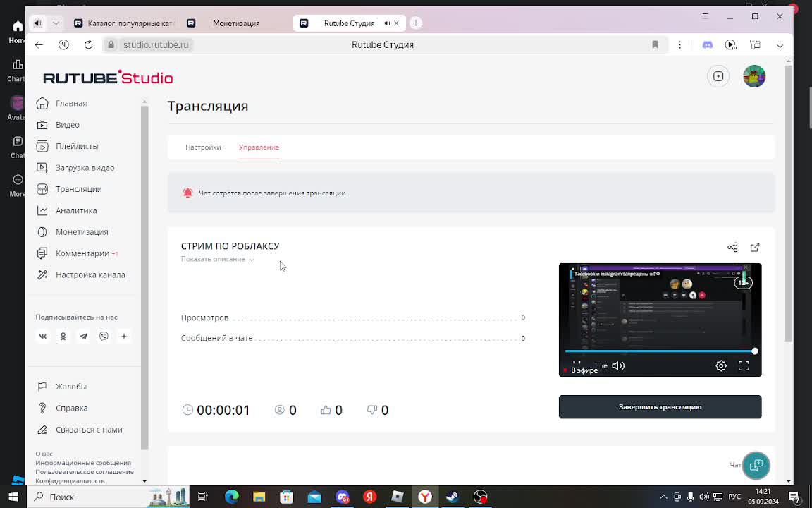
Task: Click the plus social icon
Action: [x=124, y=337]
